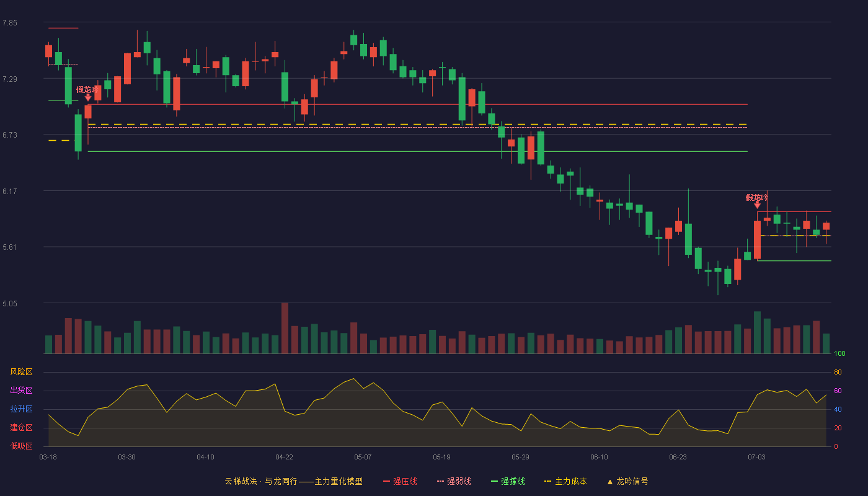Toggle the 主力成本 legend series
The image size is (868, 496).
565,481
